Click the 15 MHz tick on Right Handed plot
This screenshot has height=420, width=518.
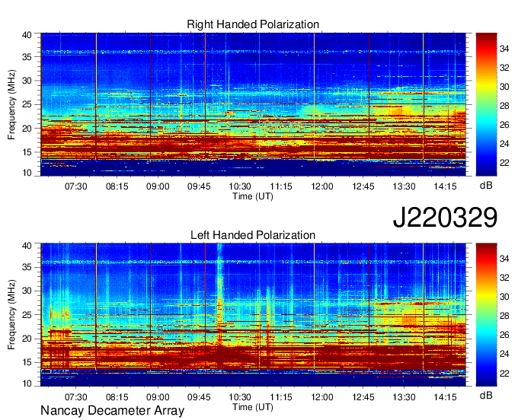tap(27, 152)
